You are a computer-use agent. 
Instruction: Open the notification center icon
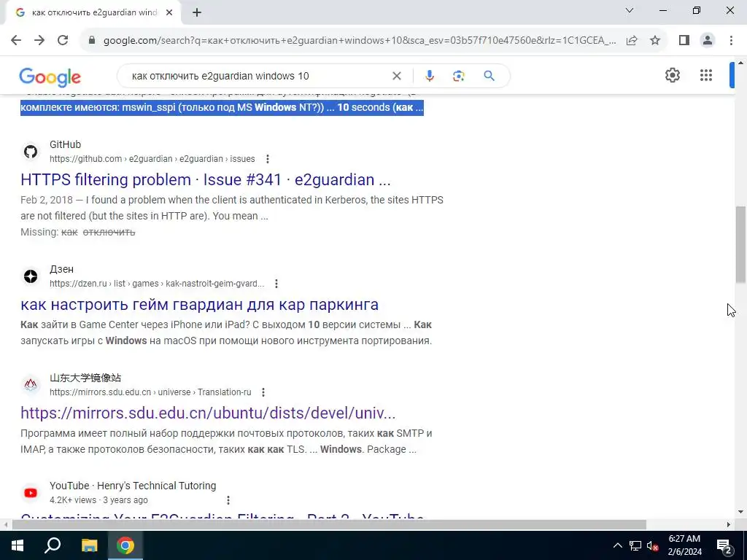coord(724,545)
